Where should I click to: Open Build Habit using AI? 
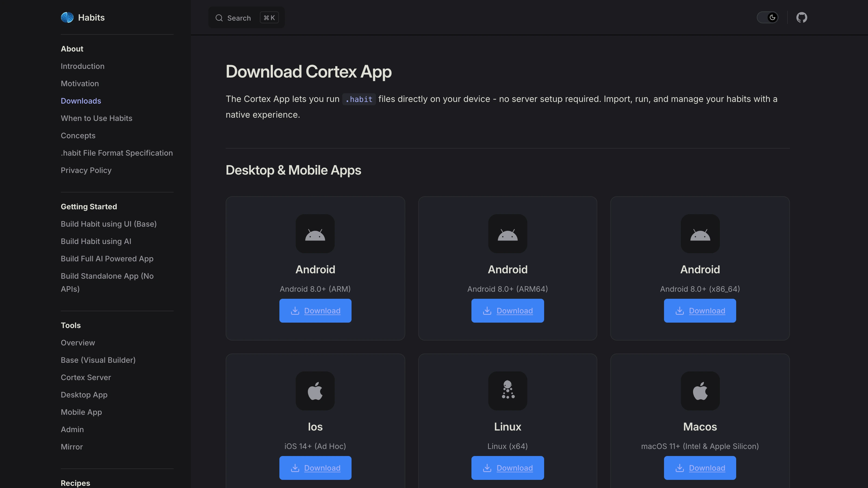96,242
